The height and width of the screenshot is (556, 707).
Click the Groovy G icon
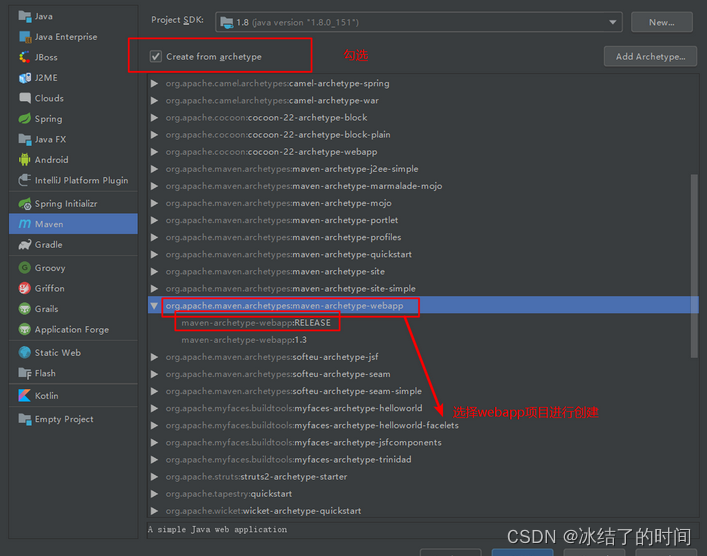click(25, 267)
